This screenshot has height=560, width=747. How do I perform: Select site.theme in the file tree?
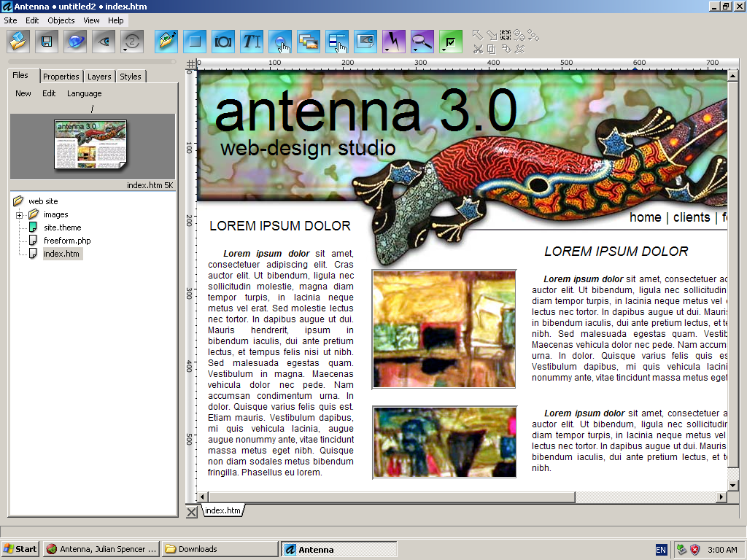tap(62, 227)
